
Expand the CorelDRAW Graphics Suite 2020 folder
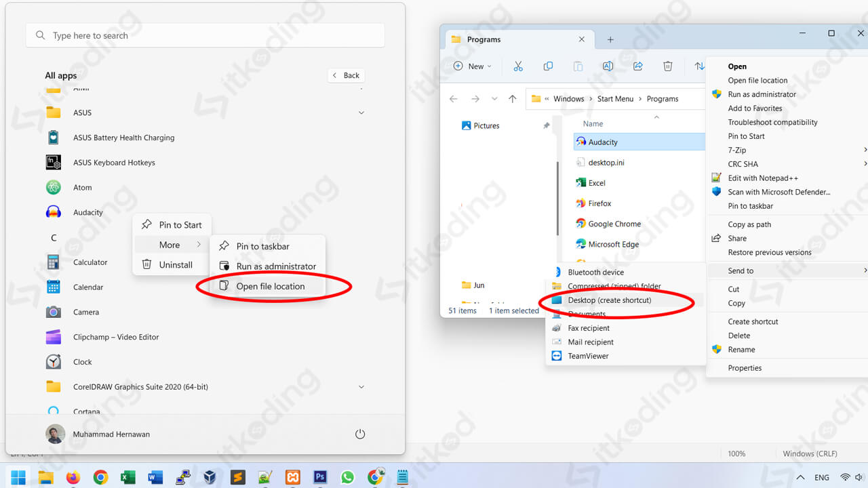361,387
